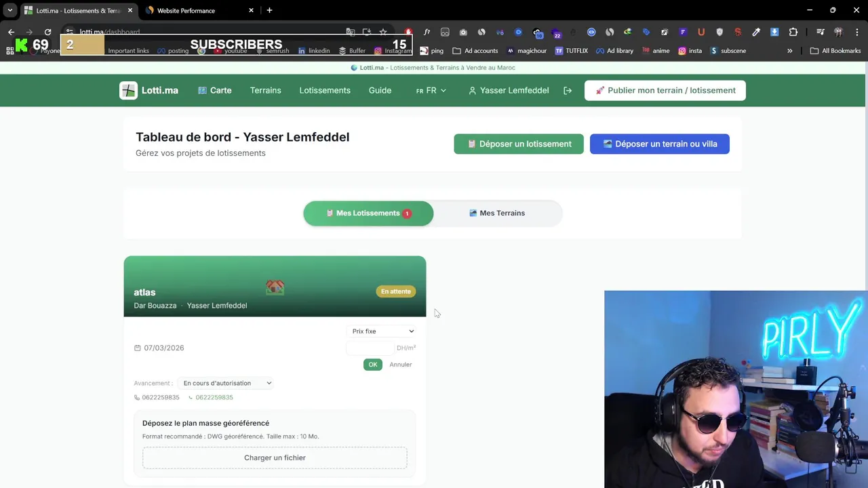Open Carte in the navigation bar
This screenshot has height=488, width=868.
pos(215,90)
